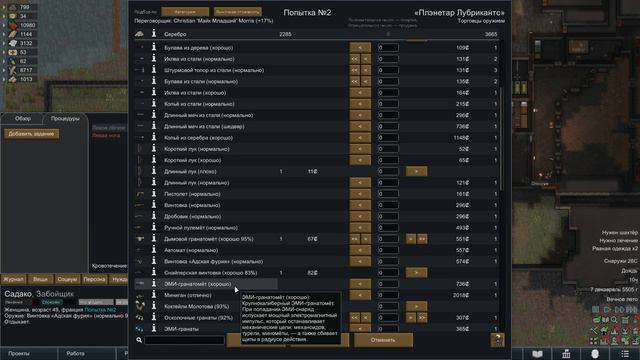Sell all Осколочные гранаты
This screenshot has height=360, width=640.
click(422, 318)
